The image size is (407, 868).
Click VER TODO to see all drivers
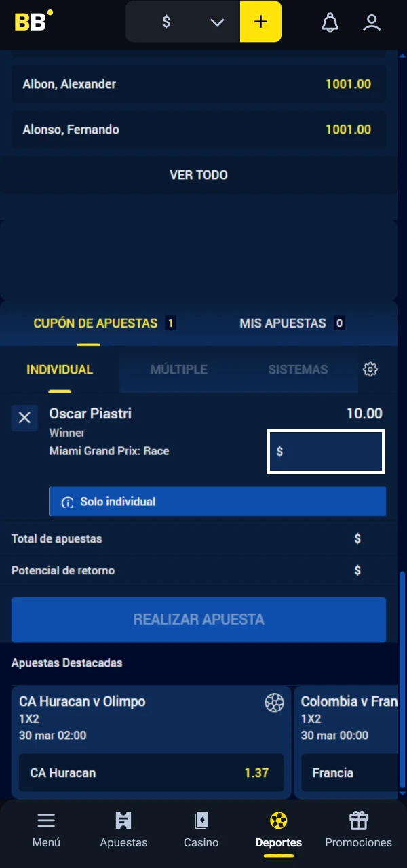(x=198, y=174)
